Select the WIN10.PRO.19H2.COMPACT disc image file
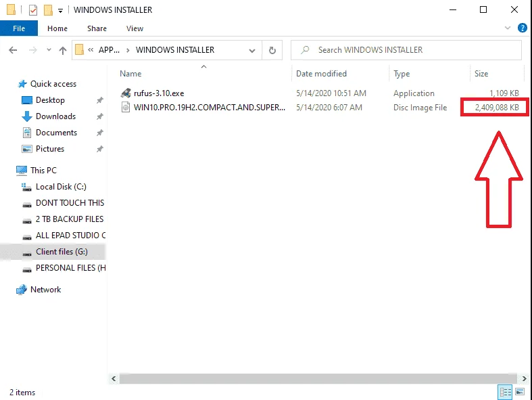The height and width of the screenshot is (400, 532). click(210, 108)
